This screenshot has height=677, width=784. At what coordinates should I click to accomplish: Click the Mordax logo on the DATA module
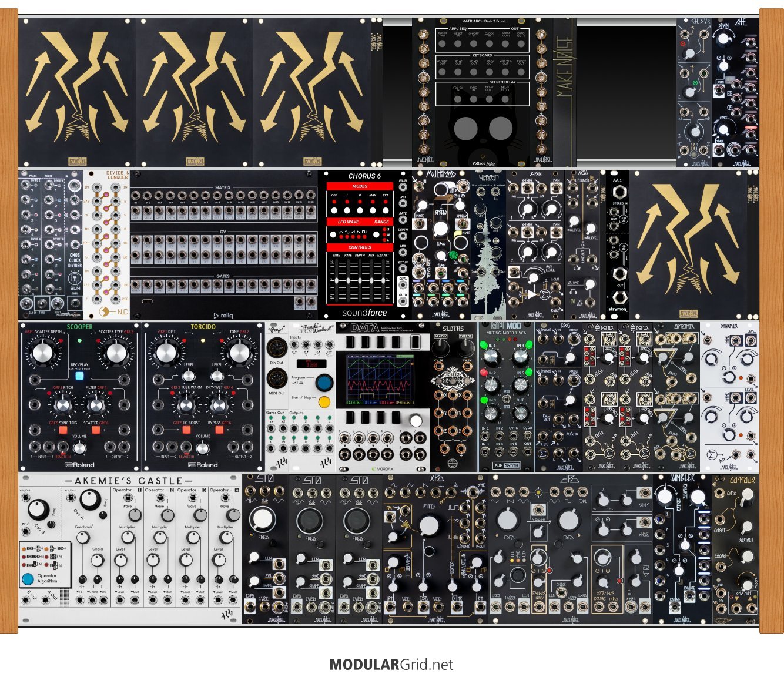383,468
